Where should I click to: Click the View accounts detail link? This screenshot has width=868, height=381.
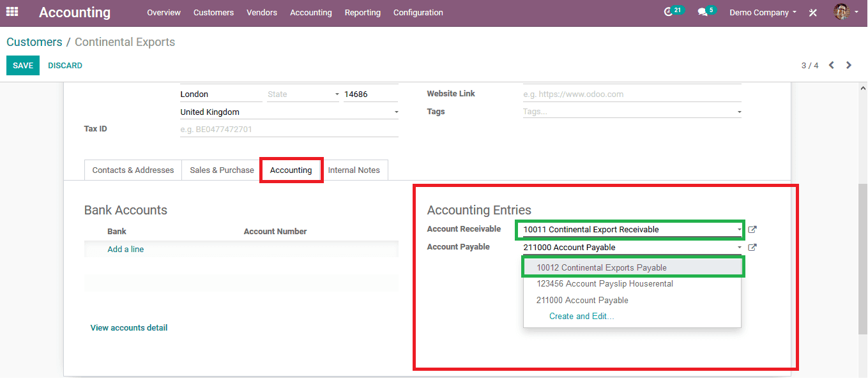(129, 328)
